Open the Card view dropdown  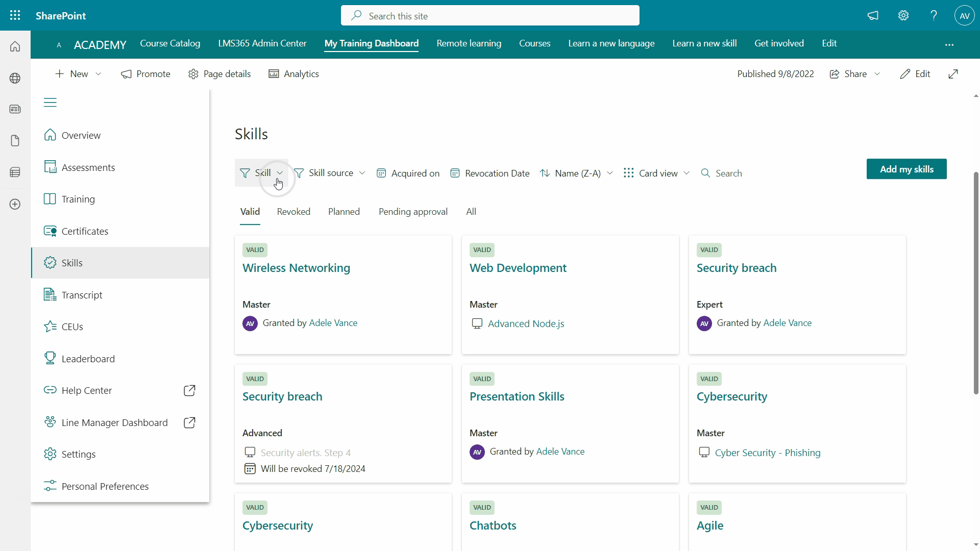(x=657, y=173)
